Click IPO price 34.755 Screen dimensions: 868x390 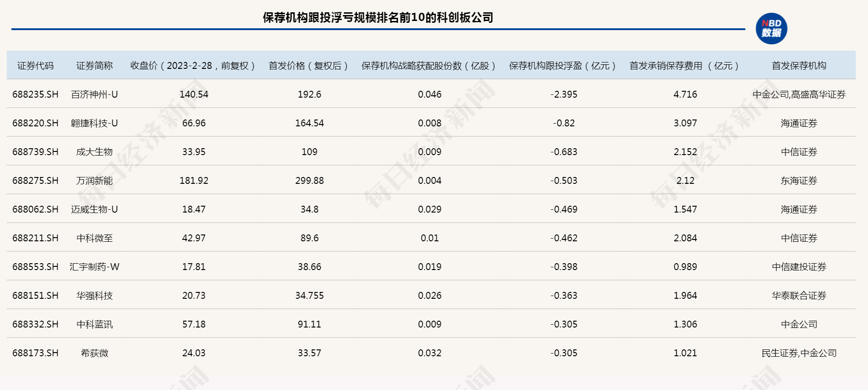309,296
